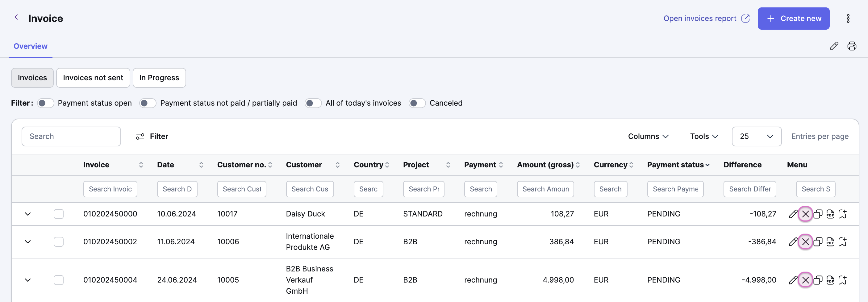
Task: Switch to Invoices not sent tab
Action: [x=93, y=78]
